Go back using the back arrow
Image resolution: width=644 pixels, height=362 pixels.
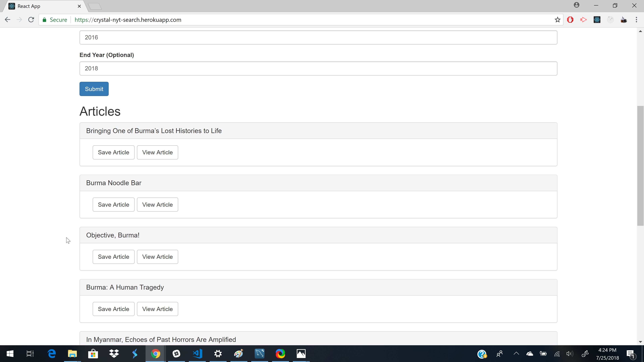[x=8, y=20]
